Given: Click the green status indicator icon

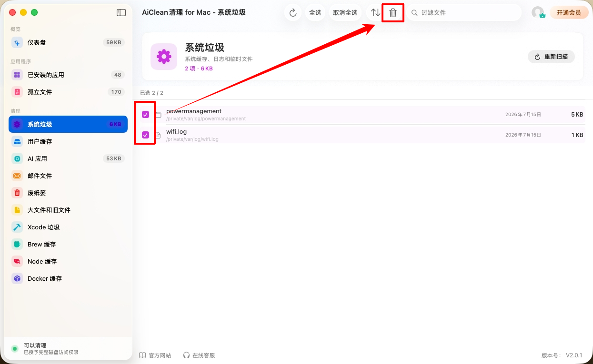Looking at the screenshot, I should tap(15, 348).
